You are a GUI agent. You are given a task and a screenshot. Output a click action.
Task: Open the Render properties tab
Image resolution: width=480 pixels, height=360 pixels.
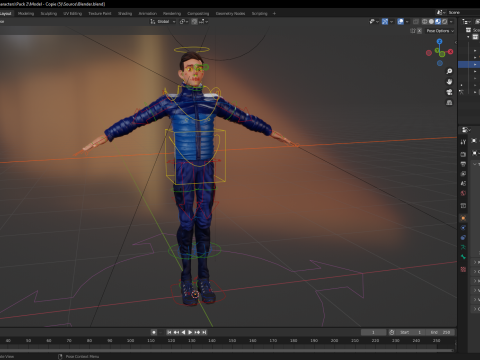point(463,154)
